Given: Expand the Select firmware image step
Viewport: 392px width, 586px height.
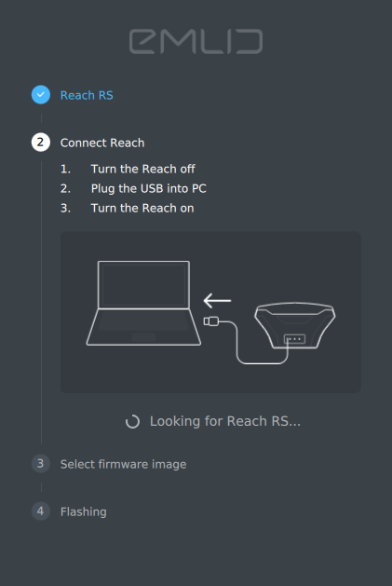Looking at the screenshot, I should click(x=123, y=464).
